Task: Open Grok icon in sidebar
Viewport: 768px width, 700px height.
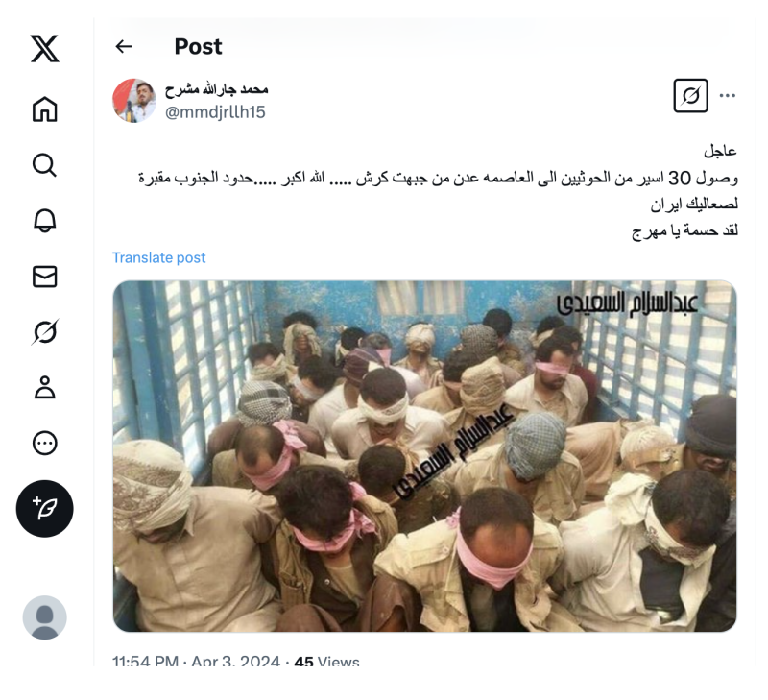Action: click(x=44, y=332)
